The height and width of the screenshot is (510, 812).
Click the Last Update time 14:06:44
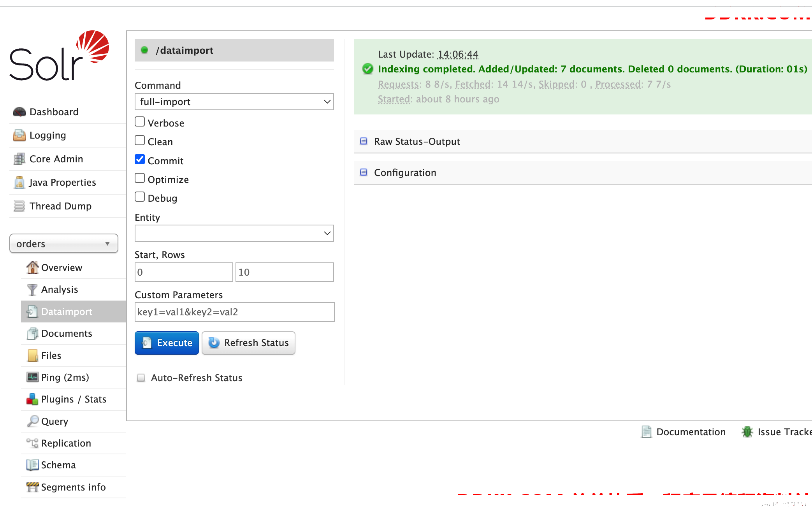point(458,54)
